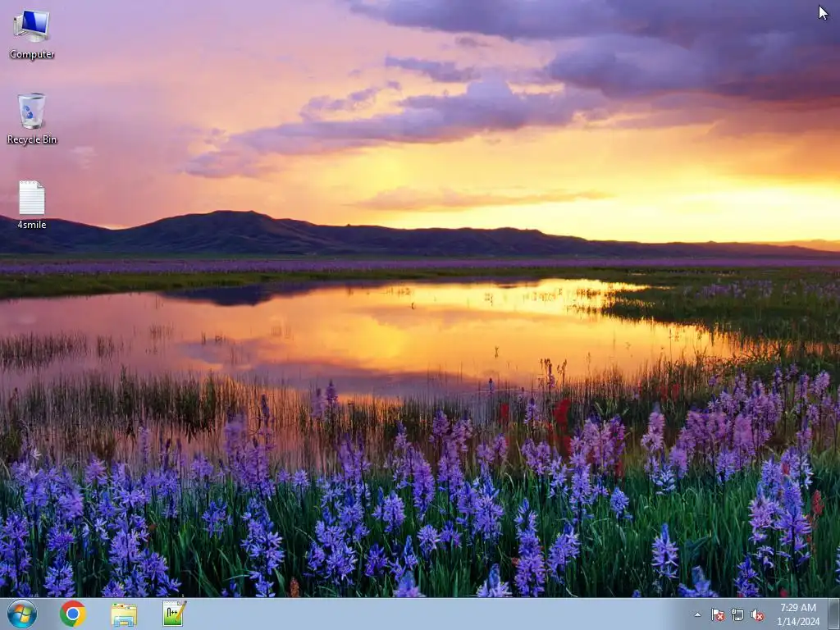The image size is (840, 630).
Task: Click the network status tray icon
Action: coord(737,614)
